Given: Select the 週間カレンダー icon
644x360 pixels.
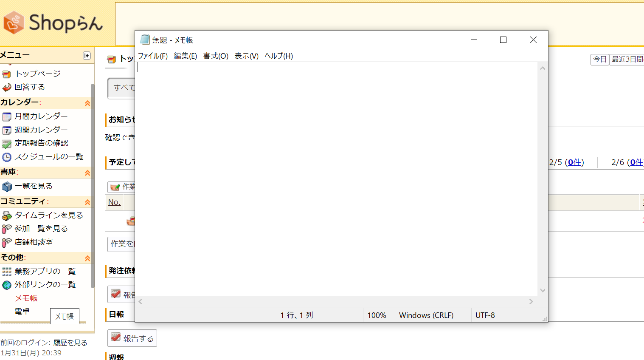Looking at the screenshot, I should coord(6,130).
